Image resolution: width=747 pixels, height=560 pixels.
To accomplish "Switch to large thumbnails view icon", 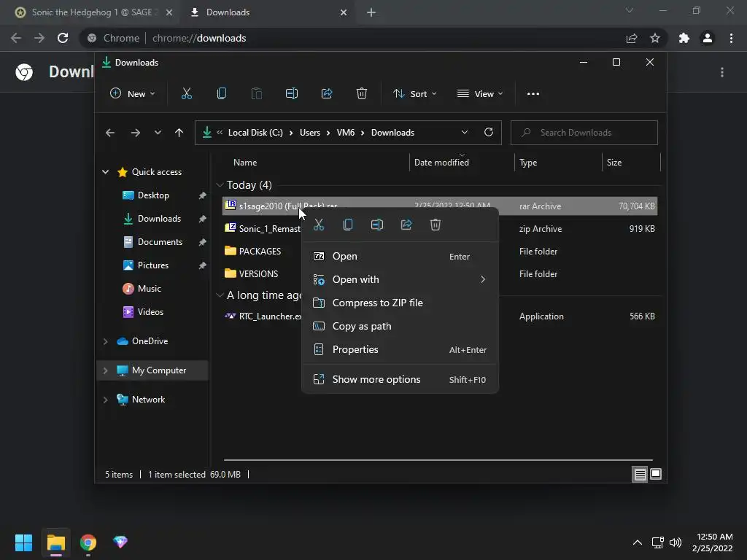I will 656,474.
